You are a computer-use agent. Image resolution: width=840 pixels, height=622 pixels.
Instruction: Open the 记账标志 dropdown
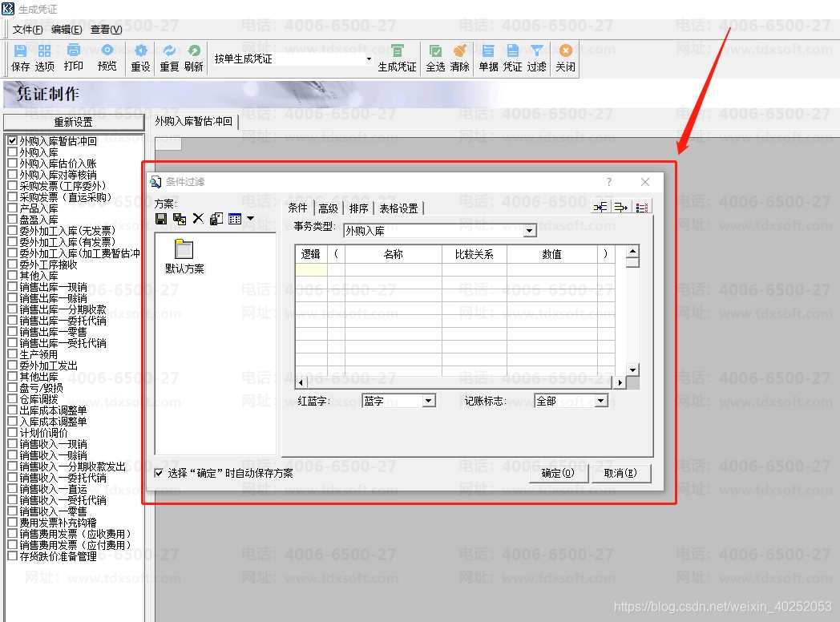pos(601,401)
